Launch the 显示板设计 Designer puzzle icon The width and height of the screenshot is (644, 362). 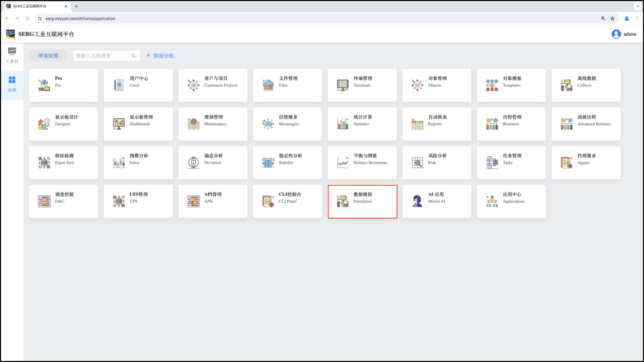click(x=44, y=124)
